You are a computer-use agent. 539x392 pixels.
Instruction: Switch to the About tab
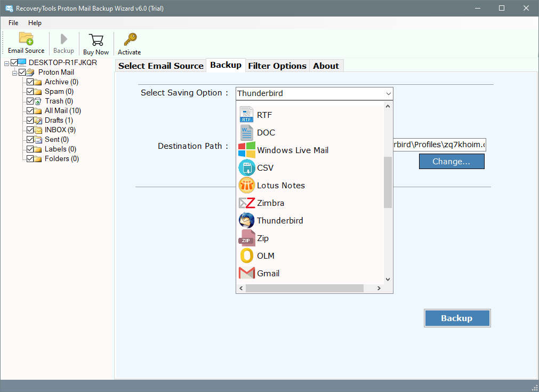(x=326, y=66)
